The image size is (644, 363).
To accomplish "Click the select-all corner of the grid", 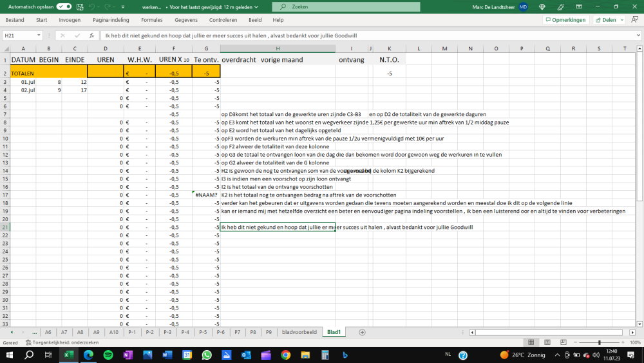I will (x=5, y=49).
